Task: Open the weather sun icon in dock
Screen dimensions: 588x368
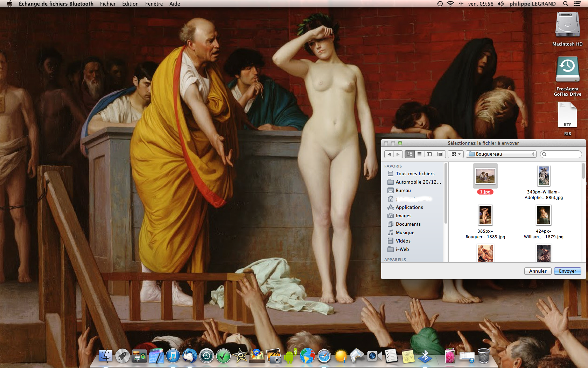Action: pos(341,356)
